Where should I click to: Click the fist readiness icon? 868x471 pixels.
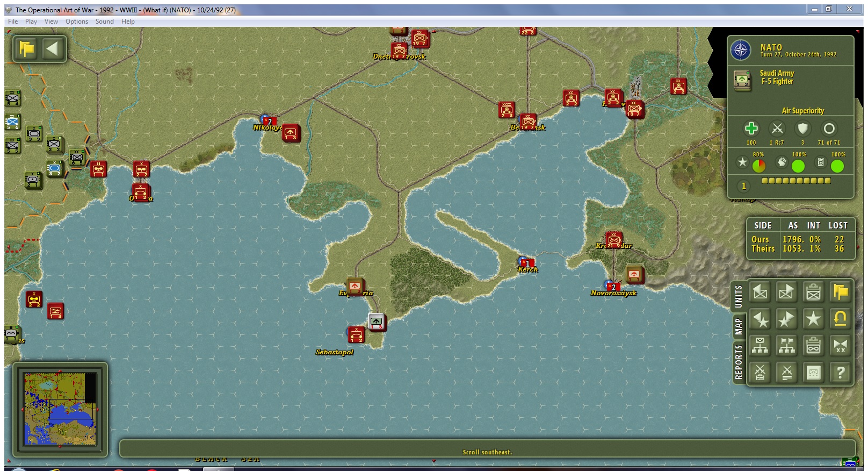782,162
